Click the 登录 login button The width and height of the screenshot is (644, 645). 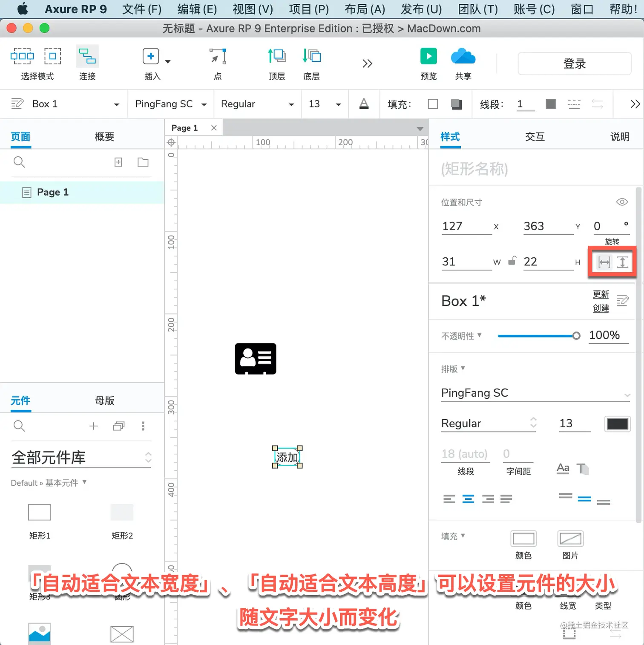click(575, 63)
